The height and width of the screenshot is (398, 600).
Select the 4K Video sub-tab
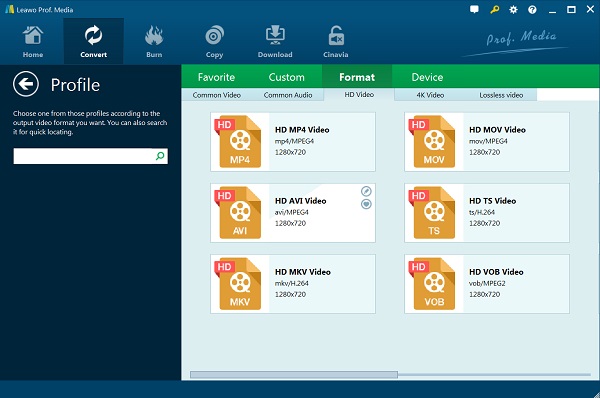coord(430,95)
